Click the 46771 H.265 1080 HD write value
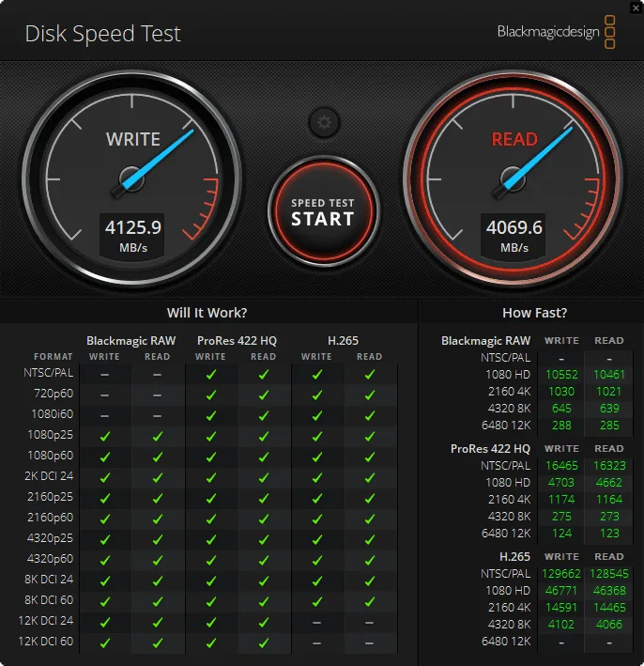Viewport: 644px width, 666px height. 561,591
